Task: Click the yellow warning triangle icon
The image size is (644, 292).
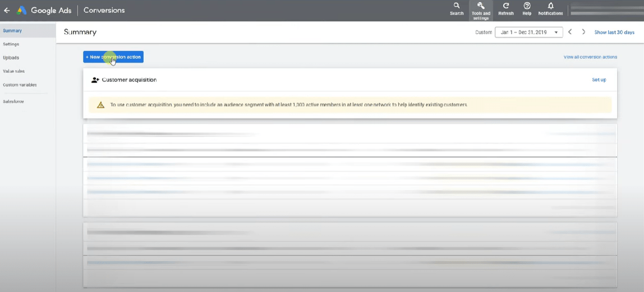Action: pos(100,105)
